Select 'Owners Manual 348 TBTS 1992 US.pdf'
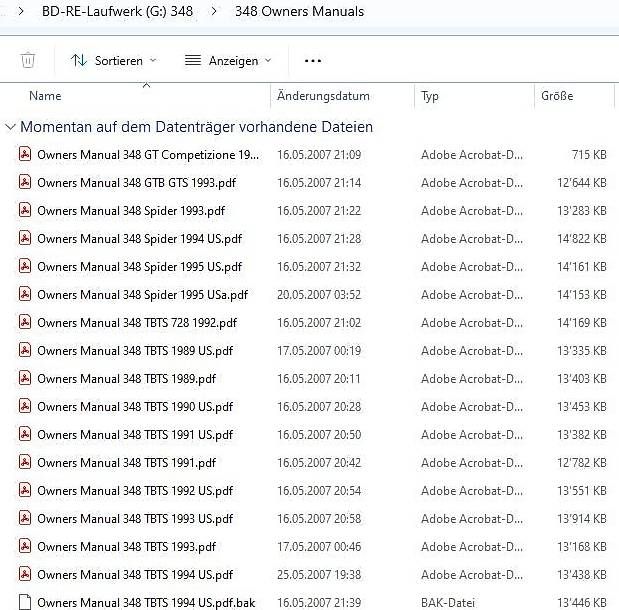619x610 pixels. click(135, 491)
